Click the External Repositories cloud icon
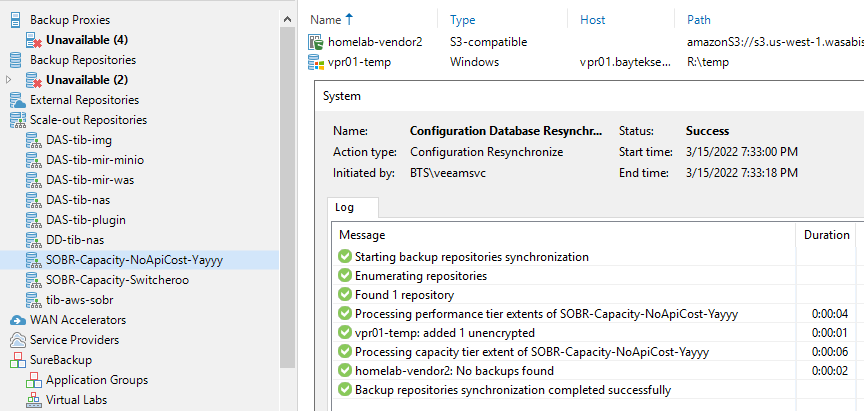The width and height of the screenshot is (864, 411). pyautogui.click(x=18, y=100)
